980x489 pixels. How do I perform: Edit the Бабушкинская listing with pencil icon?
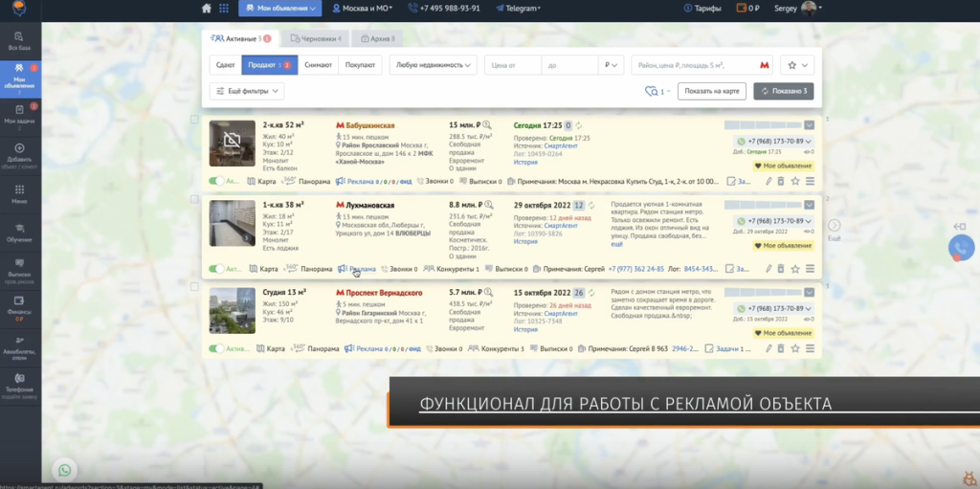769,182
